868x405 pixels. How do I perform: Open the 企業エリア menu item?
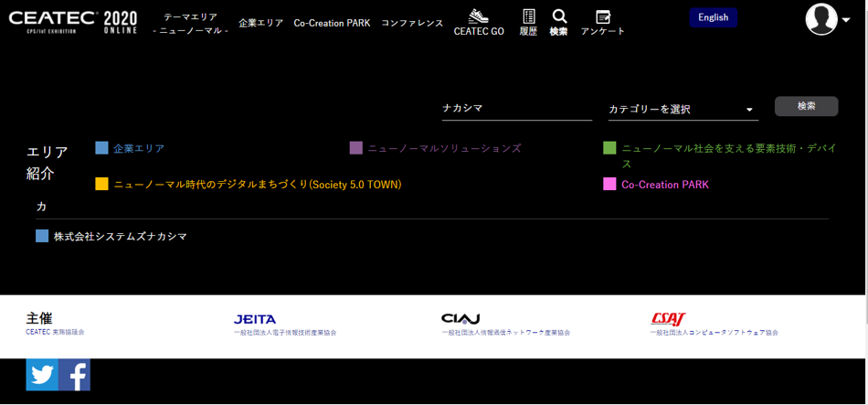pyautogui.click(x=260, y=23)
